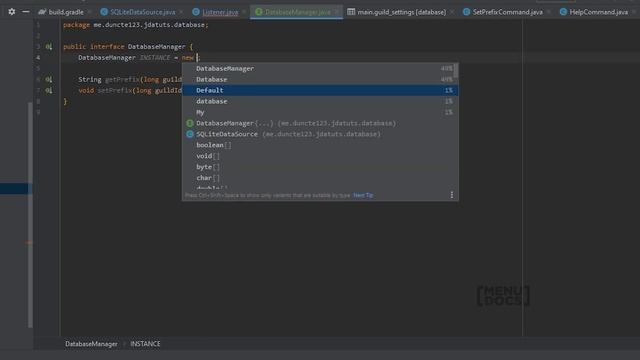
Task: Choose Database completion suggestion
Action: click(x=320, y=80)
